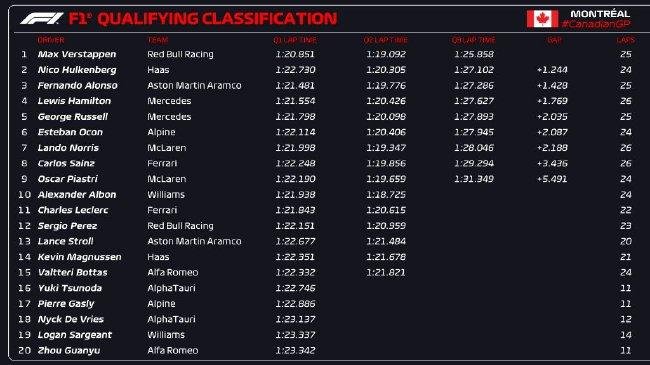Select driver Max Verstappen
Viewport: 650px width, 365px height.
point(77,54)
